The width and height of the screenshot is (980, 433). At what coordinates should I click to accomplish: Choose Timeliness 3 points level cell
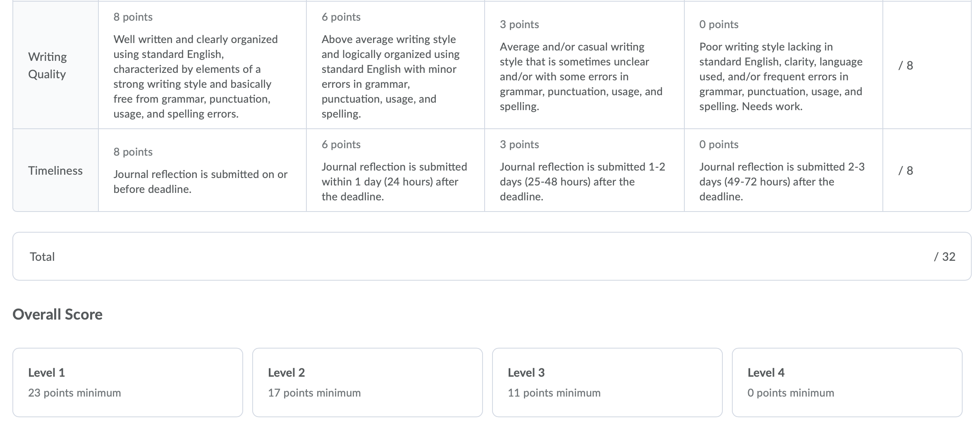pyautogui.click(x=584, y=170)
